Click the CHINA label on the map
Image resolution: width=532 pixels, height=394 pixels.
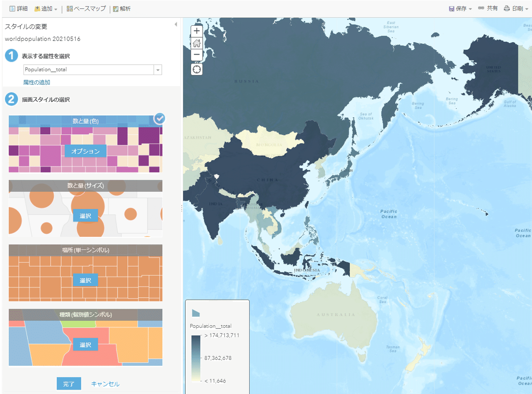tap(267, 180)
